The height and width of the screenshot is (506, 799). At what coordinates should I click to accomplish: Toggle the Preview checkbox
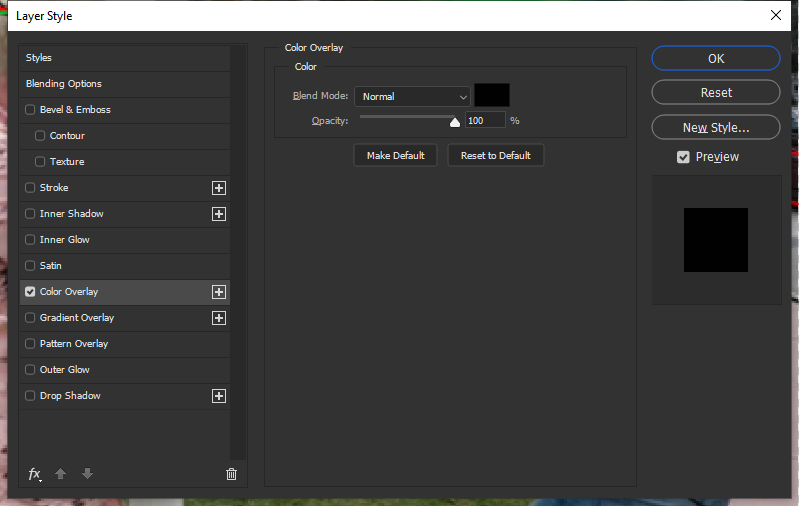pyautogui.click(x=683, y=157)
